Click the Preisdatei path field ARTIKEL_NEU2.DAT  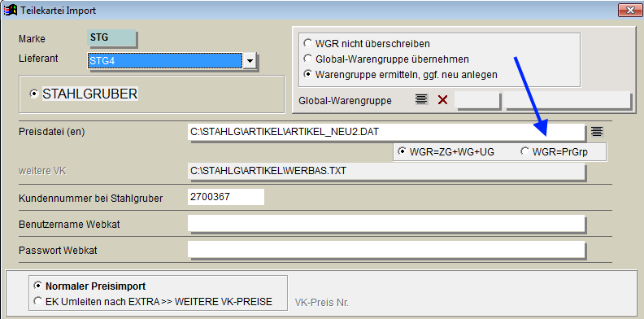coord(386,132)
